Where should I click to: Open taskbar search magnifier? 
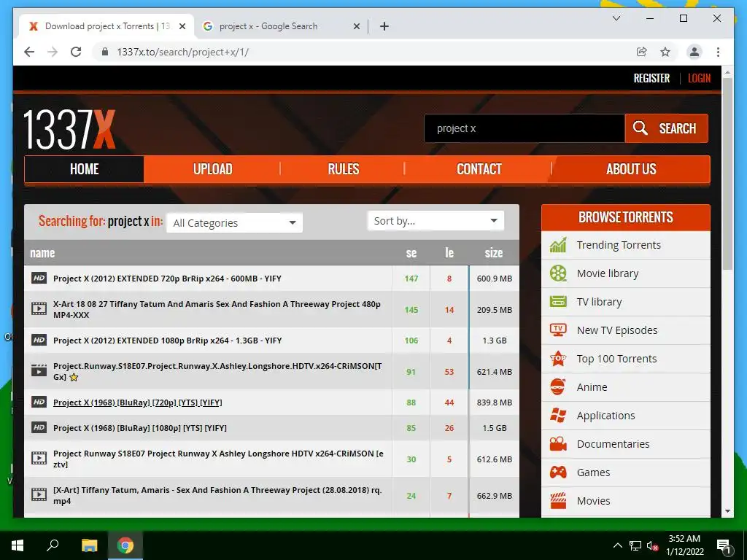53,545
